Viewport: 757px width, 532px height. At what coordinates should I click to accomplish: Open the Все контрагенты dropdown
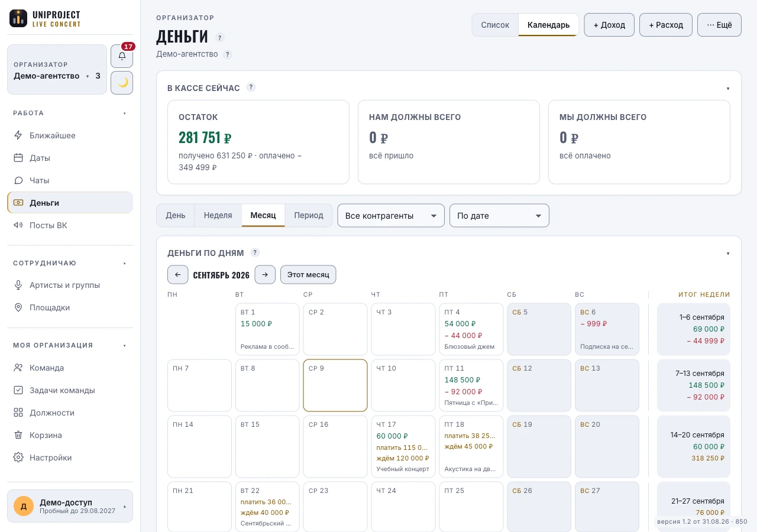point(391,216)
